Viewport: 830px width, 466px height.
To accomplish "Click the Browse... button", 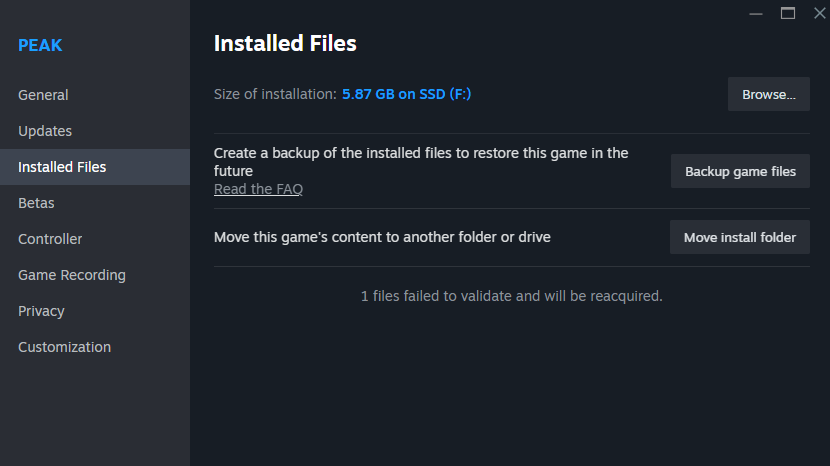I will (x=768, y=94).
